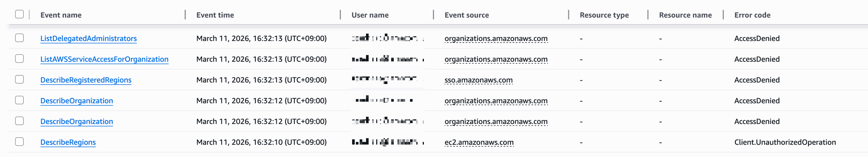This screenshot has width=868, height=157.
Task: Click the sso.amazonaws.com event source
Action: [x=479, y=80]
